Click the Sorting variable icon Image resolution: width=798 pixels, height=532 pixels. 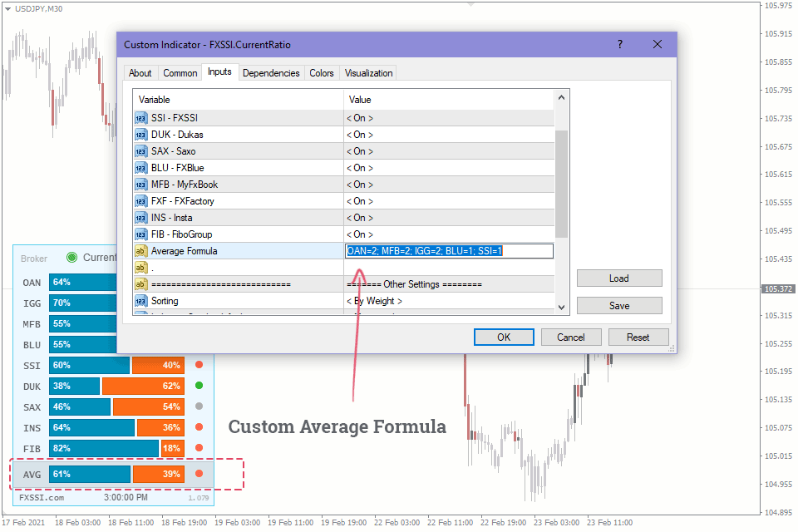141,301
